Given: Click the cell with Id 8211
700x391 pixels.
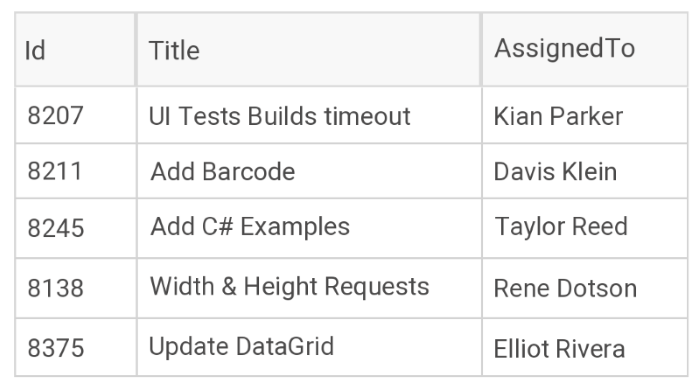Looking at the screenshot, I should click(76, 171).
